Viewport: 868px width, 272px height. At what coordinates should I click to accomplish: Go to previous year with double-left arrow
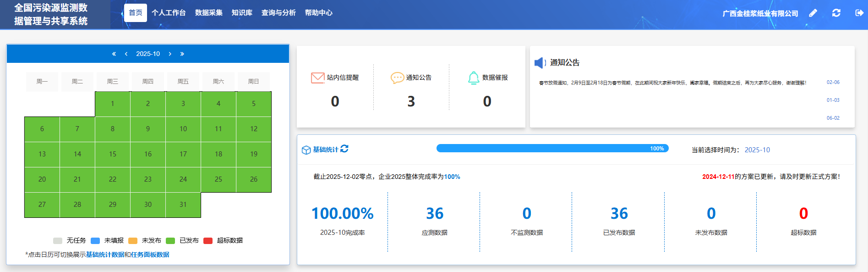point(114,54)
